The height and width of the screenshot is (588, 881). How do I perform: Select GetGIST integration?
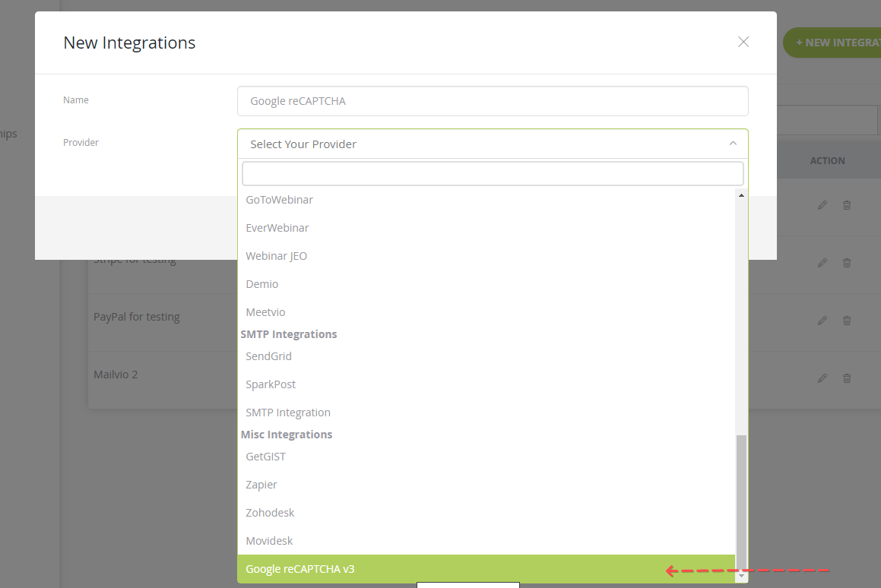click(486, 457)
